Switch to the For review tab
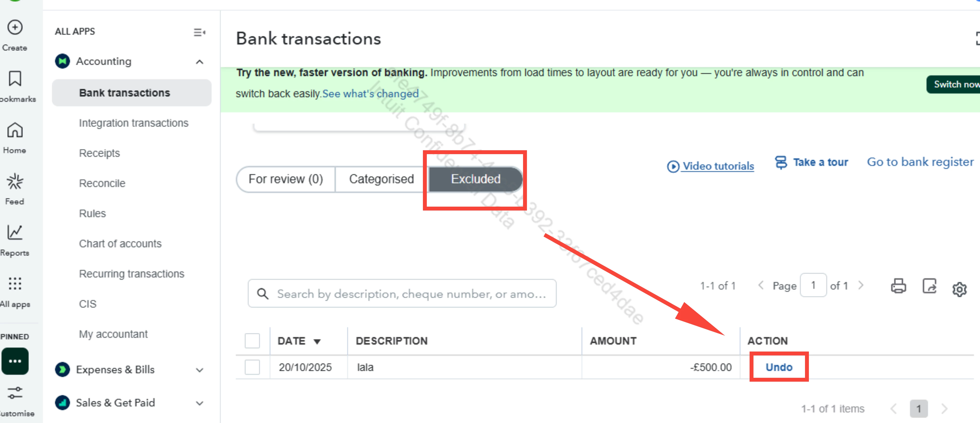The height and width of the screenshot is (423, 980). click(286, 179)
